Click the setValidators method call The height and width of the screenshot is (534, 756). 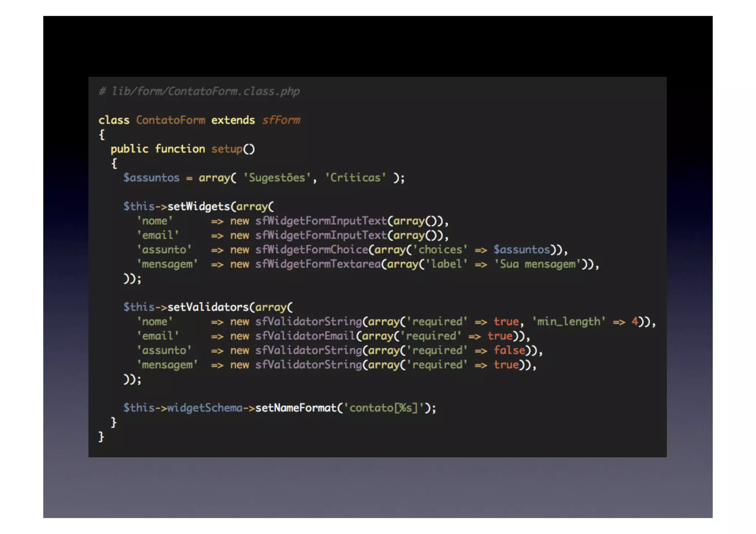[x=208, y=307]
